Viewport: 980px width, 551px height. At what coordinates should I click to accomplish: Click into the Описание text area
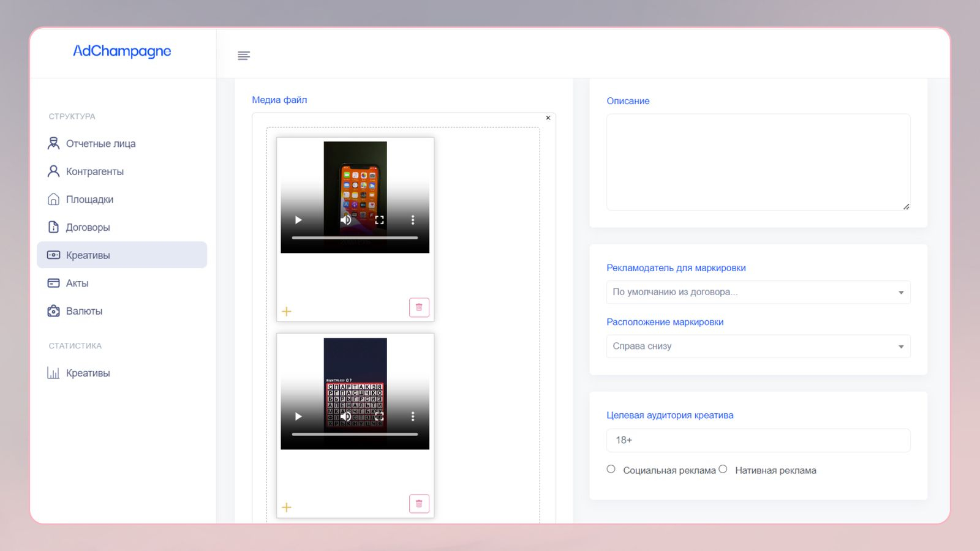(758, 162)
